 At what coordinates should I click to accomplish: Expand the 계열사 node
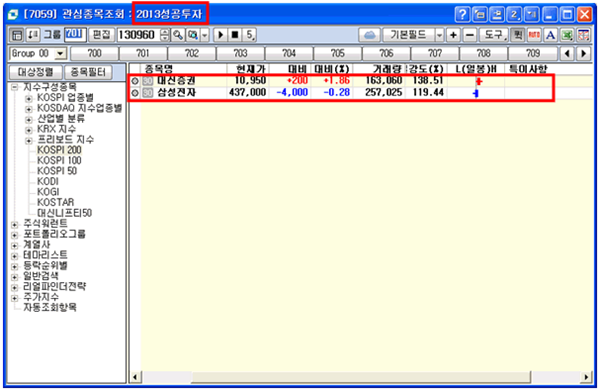point(15,245)
